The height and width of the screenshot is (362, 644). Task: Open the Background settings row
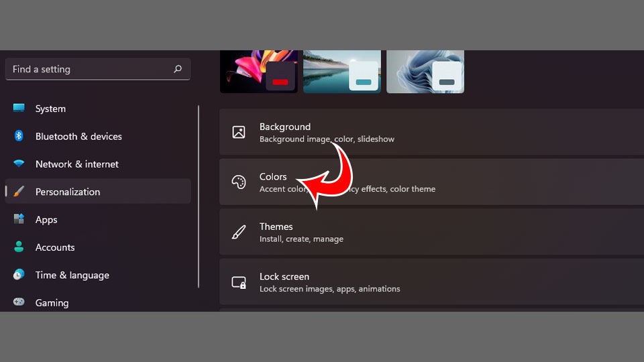(431, 132)
